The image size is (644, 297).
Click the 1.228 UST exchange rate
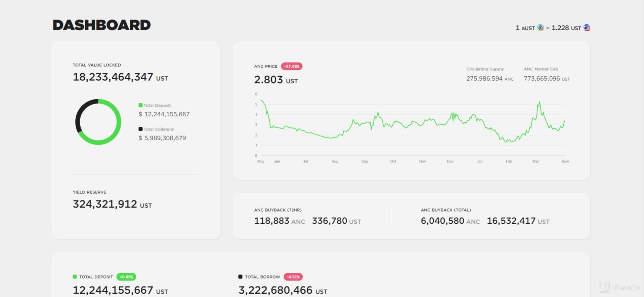[566, 28]
